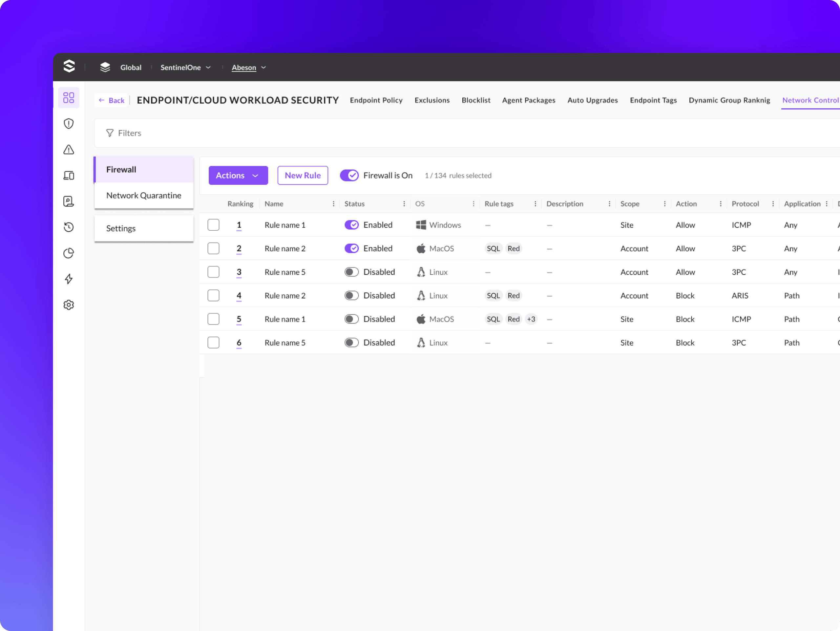Open the dashboard grid icon in sidebar
840x631 pixels.
(69, 97)
